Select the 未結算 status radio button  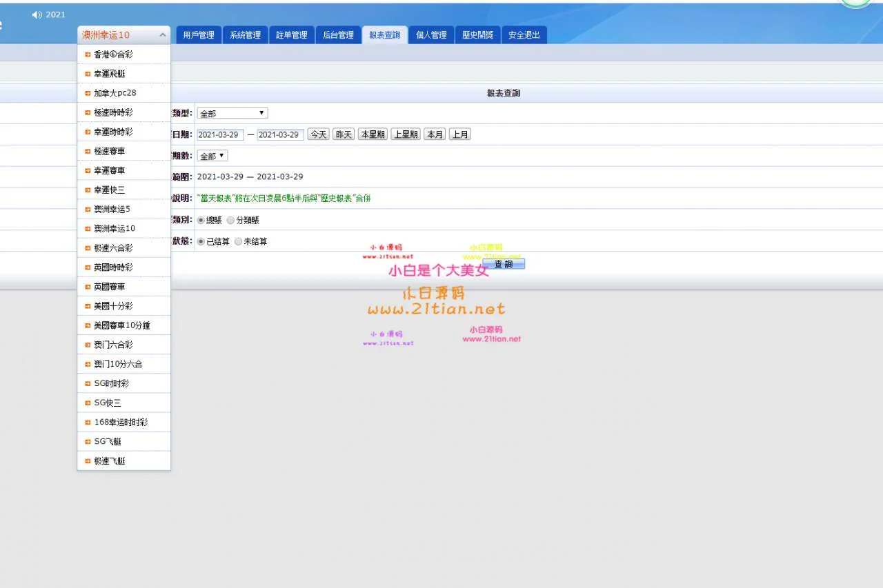click(238, 242)
